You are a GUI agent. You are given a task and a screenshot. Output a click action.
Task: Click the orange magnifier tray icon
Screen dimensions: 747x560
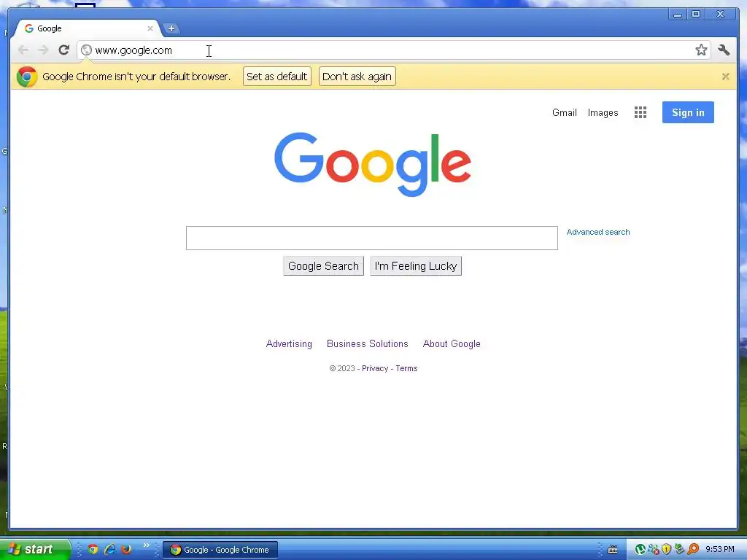[693, 549]
